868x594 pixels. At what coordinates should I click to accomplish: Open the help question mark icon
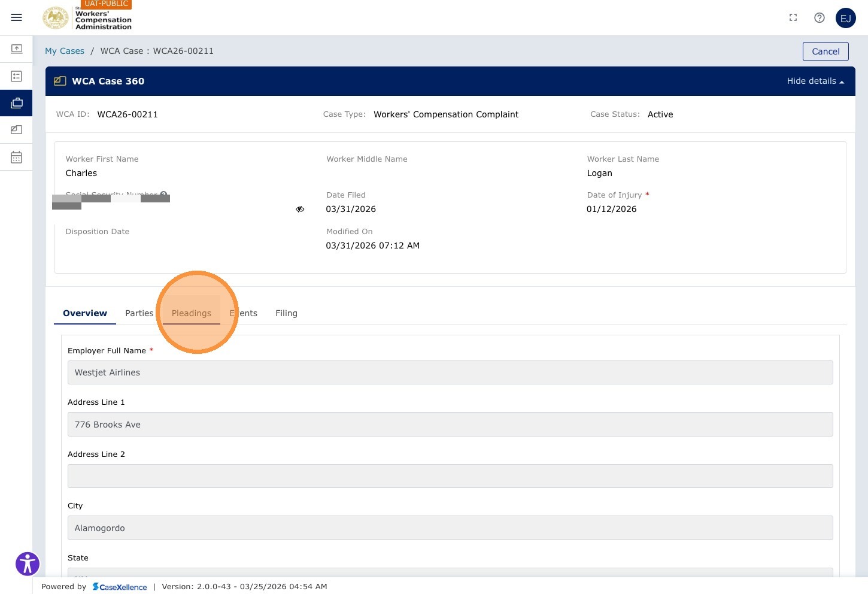coord(820,18)
